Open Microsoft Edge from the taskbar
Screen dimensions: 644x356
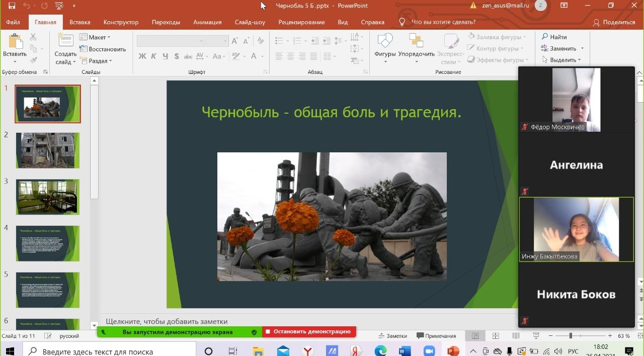380,351
